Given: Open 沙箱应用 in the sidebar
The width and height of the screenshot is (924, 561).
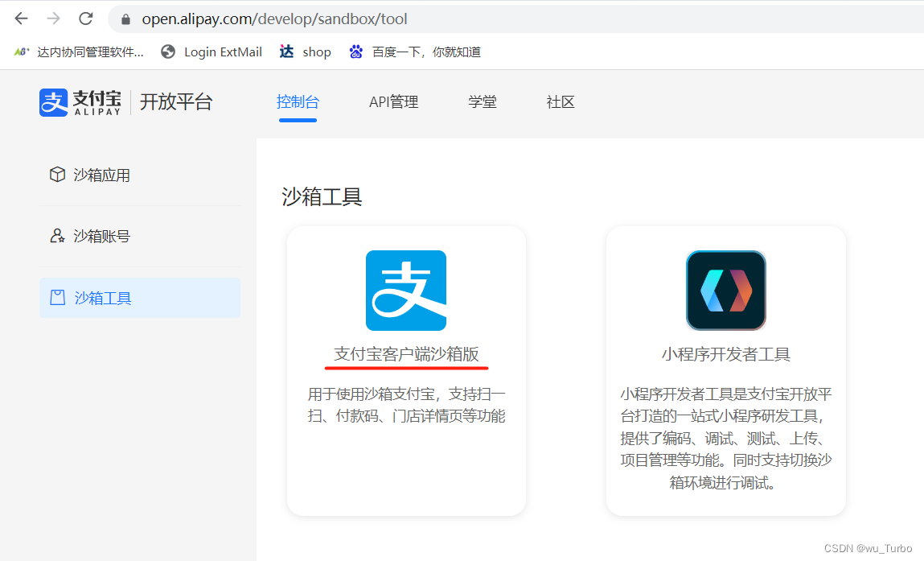Looking at the screenshot, I should 140,175.
